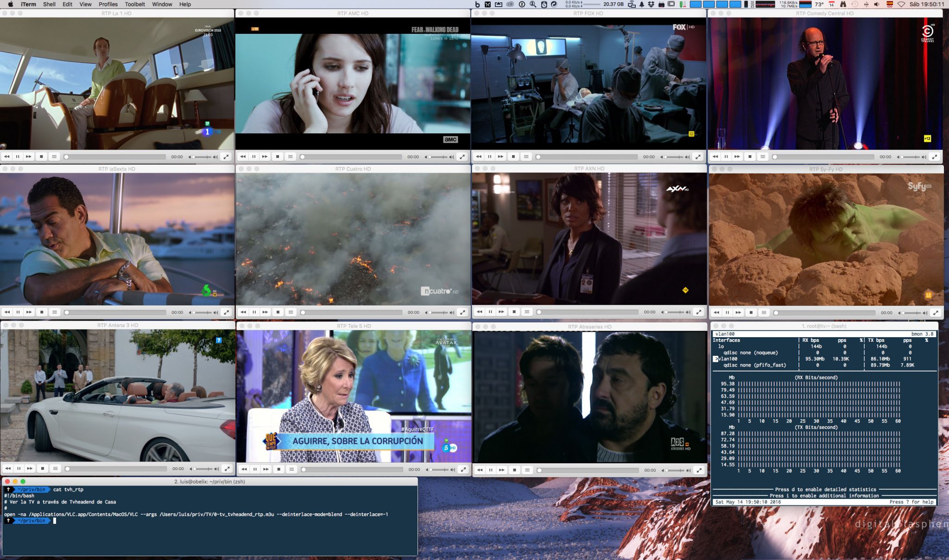Stop the RTP Atreseries HD stream
The image size is (949, 560).
coord(514,470)
